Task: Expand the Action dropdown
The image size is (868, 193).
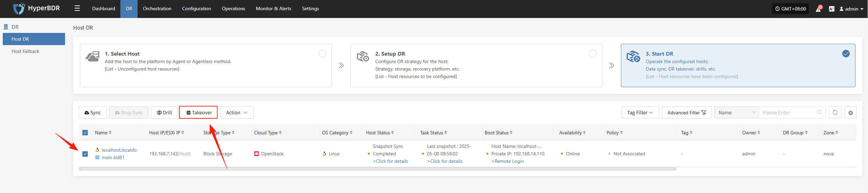Action: pos(237,113)
